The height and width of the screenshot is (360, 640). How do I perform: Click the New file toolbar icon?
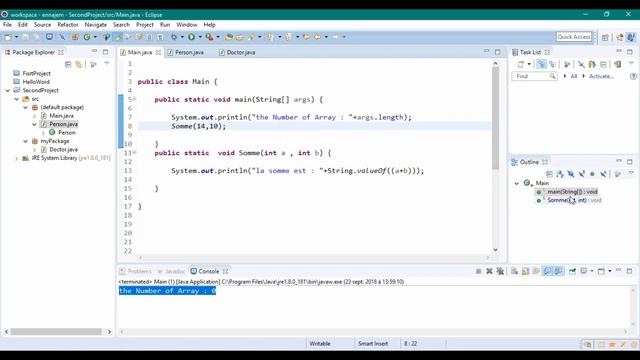tap(8, 37)
